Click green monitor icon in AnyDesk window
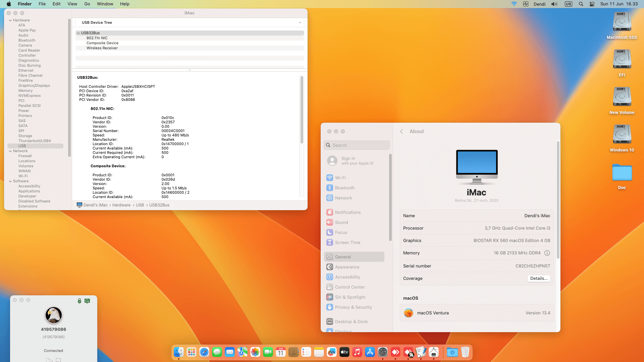The width and height of the screenshot is (644, 362). click(87, 301)
